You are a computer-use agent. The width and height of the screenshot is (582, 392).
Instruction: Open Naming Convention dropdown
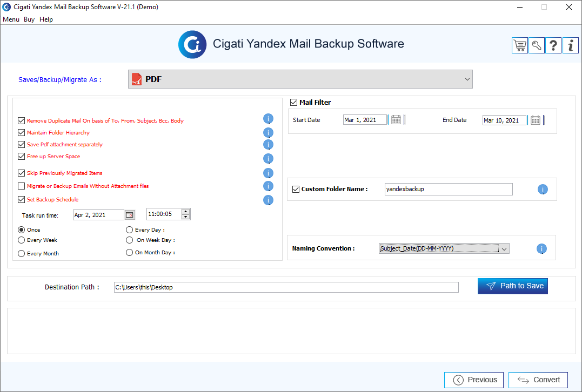(444, 248)
